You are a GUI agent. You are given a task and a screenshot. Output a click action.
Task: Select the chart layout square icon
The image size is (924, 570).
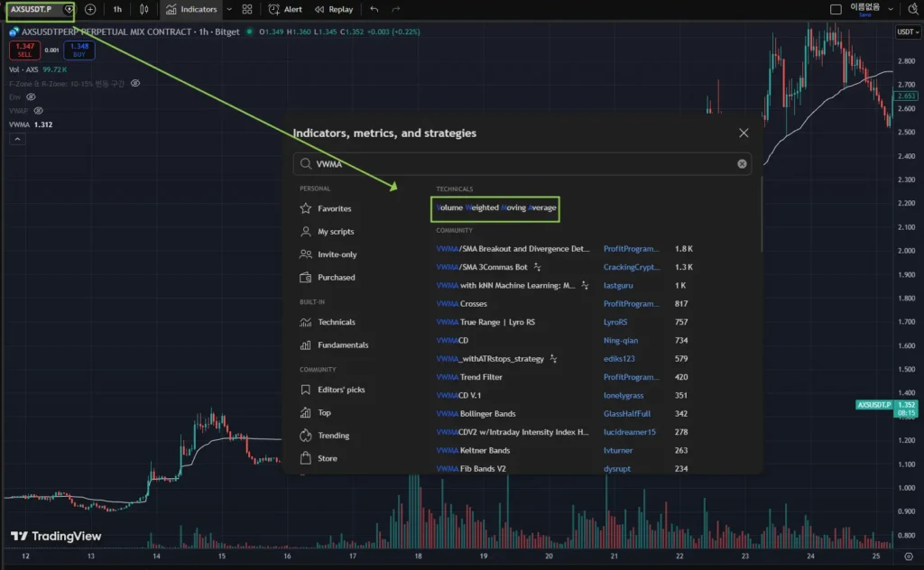pyautogui.click(x=836, y=9)
